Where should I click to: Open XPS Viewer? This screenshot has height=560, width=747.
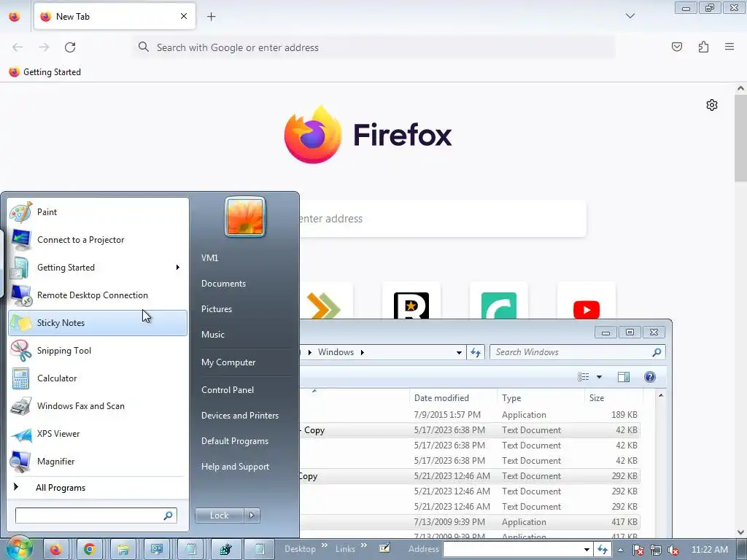coord(98,433)
